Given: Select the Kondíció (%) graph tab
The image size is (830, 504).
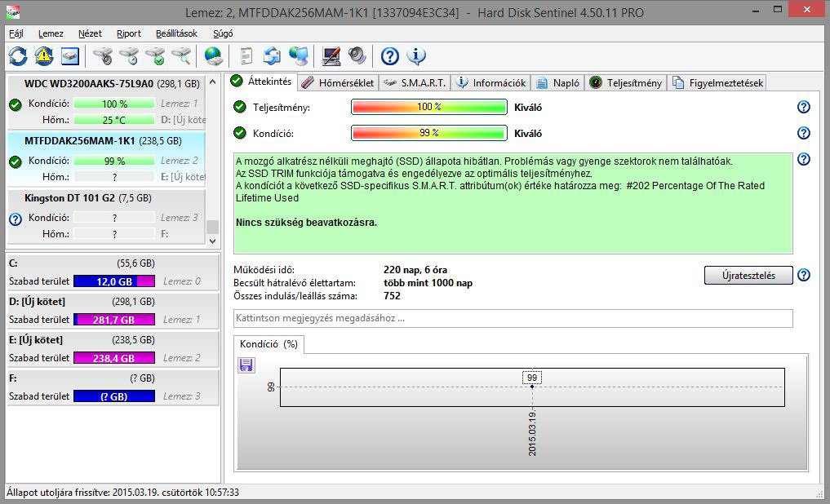Looking at the screenshot, I should point(269,344).
